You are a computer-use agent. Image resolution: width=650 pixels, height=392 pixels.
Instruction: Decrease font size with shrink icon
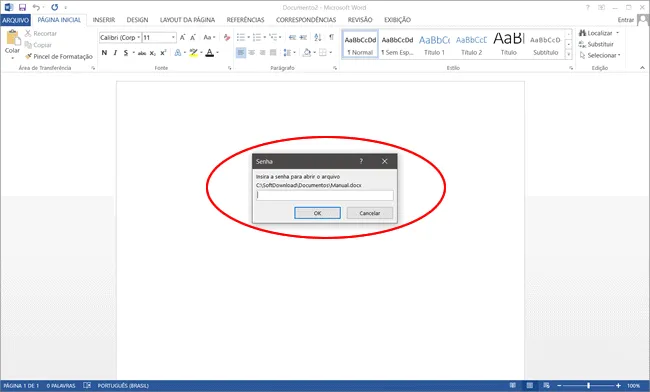tap(193, 37)
